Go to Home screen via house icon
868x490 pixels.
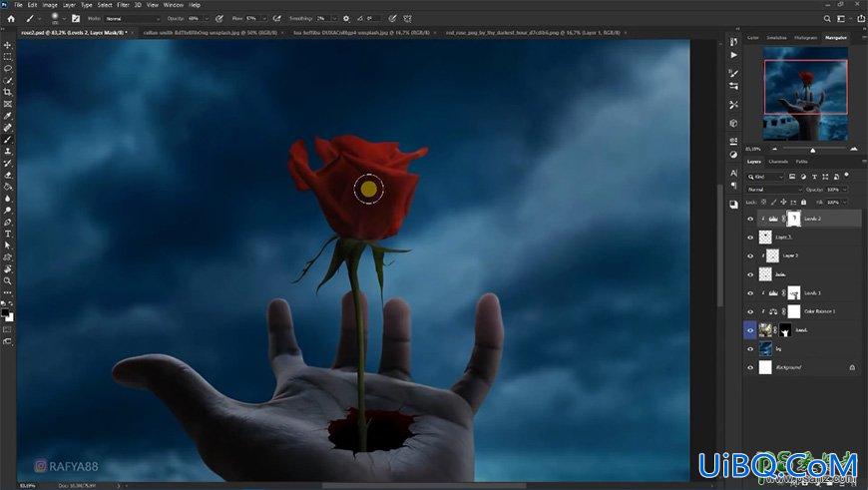[x=11, y=18]
